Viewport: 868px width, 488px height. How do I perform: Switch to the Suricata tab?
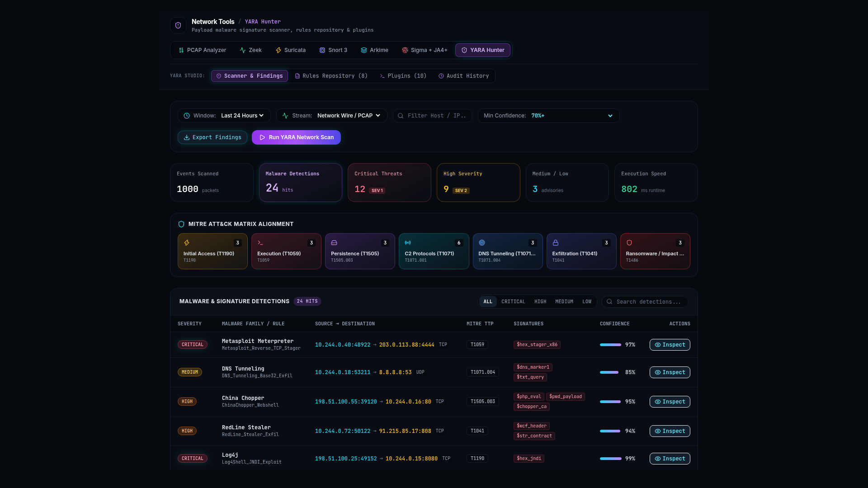click(x=291, y=50)
